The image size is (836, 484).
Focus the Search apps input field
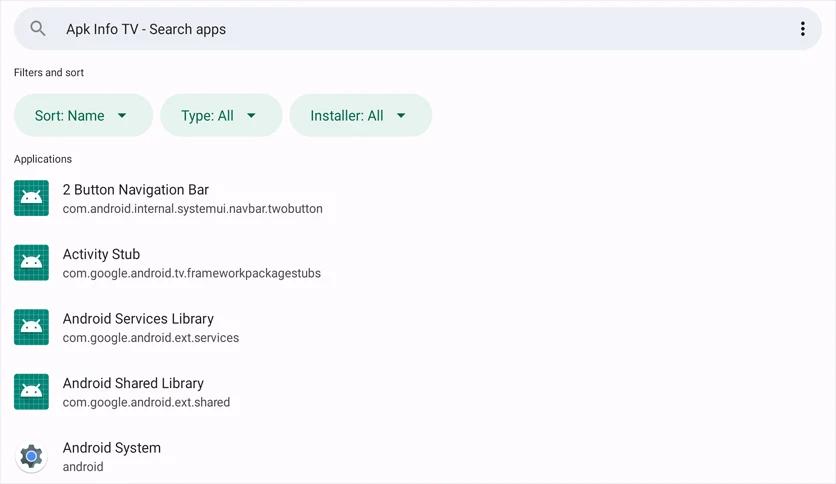click(x=417, y=29)
